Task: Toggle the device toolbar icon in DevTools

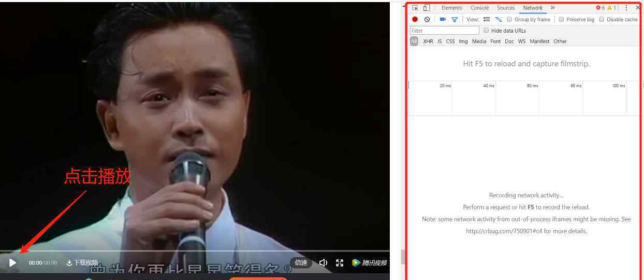Action: (x=426, y=8)
